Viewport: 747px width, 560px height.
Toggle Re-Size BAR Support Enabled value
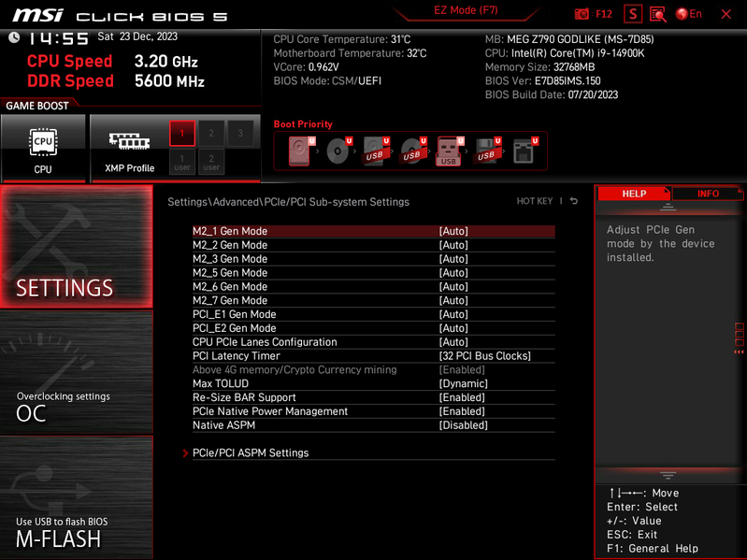[462, 397]
